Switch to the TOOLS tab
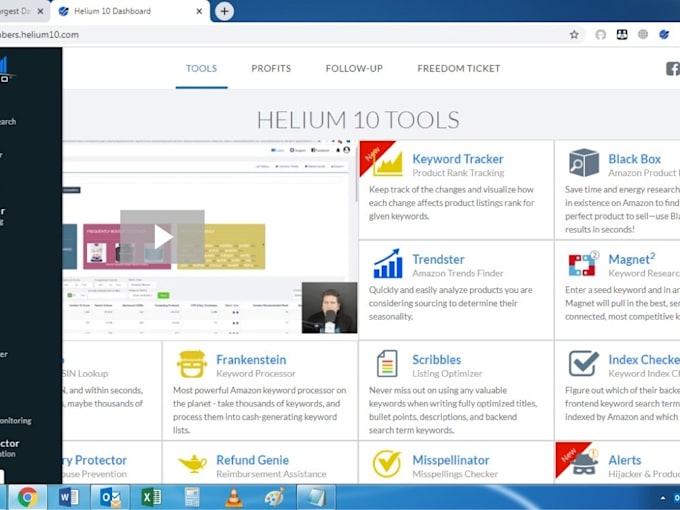680x510 pixels. coord(201,69)
